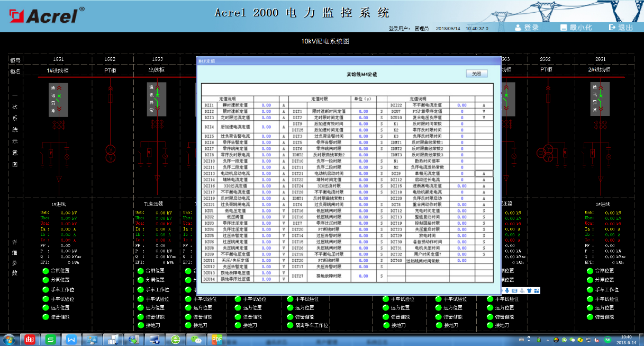This screenshot has width=644, height=346.
Task: Open WeChat from the taskbar
Action: [196, 339]
